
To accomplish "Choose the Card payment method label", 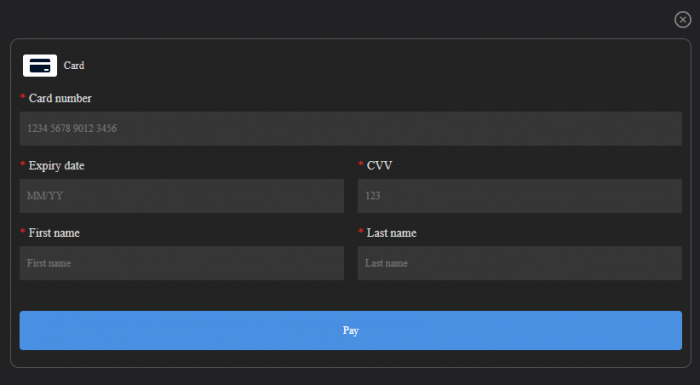I will click(x=74, y=66).
